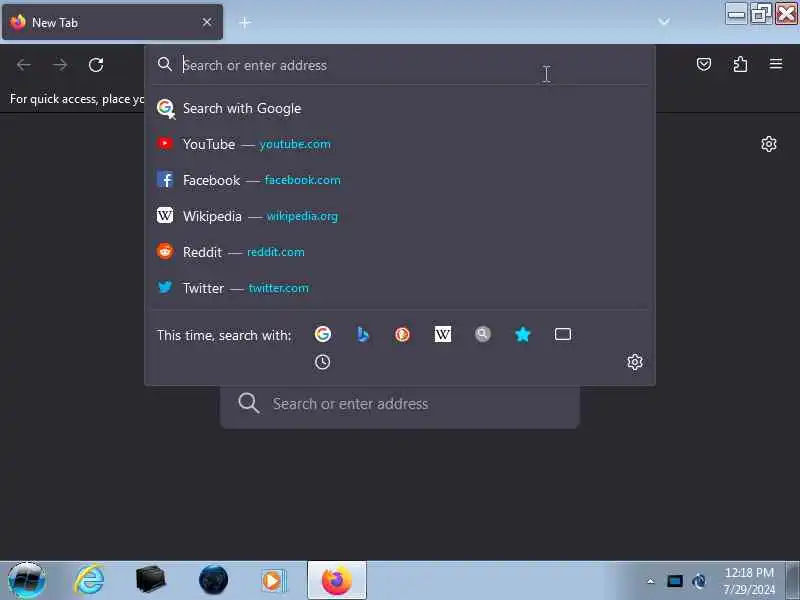Image resolution: width=800 pixels, height=600 pixels.
Task: Click the Show desktop strip
Action: [x=793, y=580]
